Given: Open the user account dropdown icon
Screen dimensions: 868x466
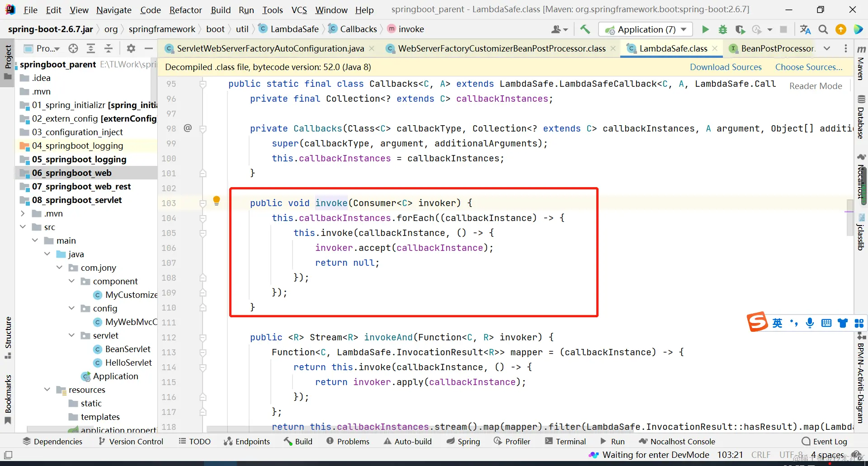Looking at the screenshot, I should (559, 29).
